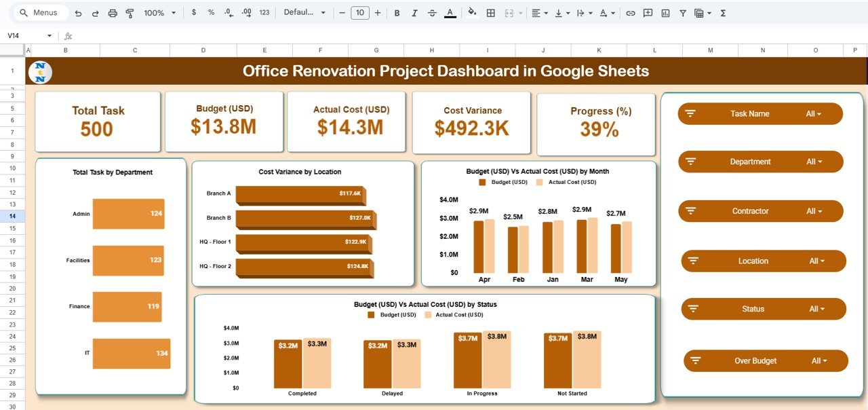Viewport: 868px width, 410px height.
Task: Click the Insert link icon
Action: [630, 13]
